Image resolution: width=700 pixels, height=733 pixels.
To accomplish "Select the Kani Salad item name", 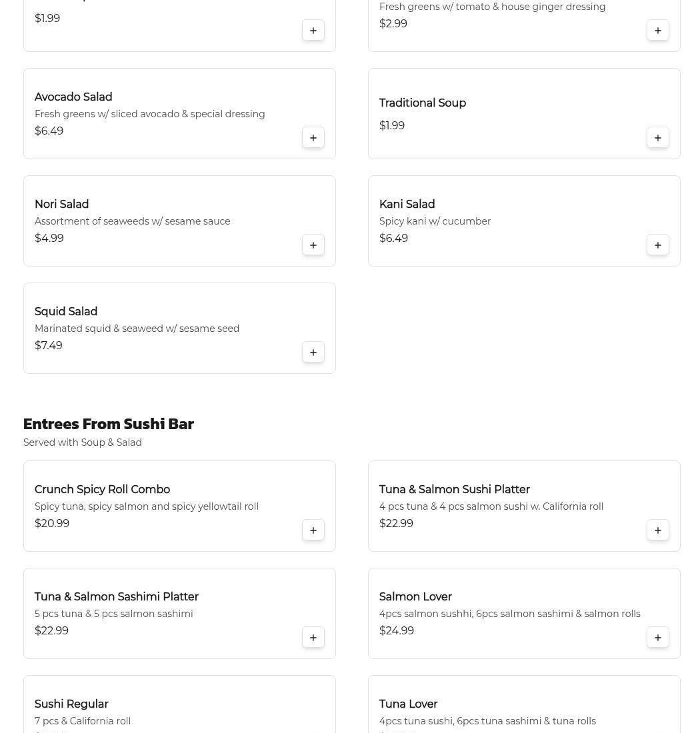I will [407, 205].
